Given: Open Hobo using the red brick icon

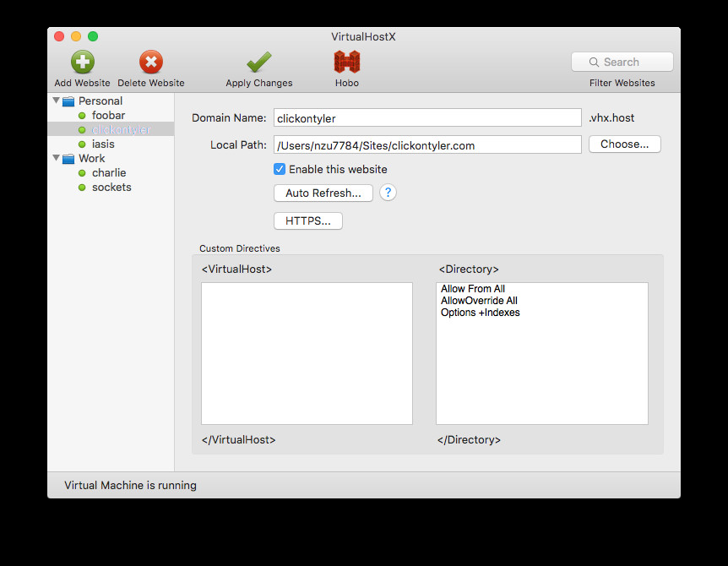Looking at the screenshot, I should [x=347, y=62].
